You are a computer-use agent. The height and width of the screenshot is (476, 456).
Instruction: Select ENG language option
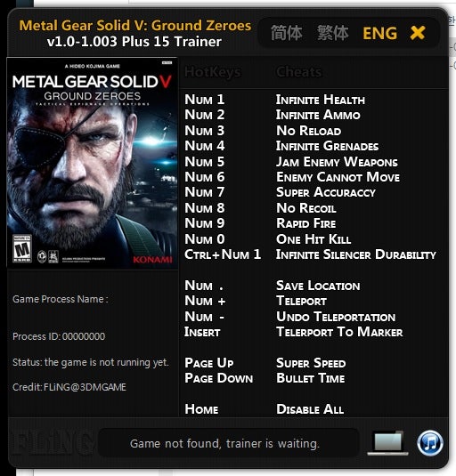point(380,33)
